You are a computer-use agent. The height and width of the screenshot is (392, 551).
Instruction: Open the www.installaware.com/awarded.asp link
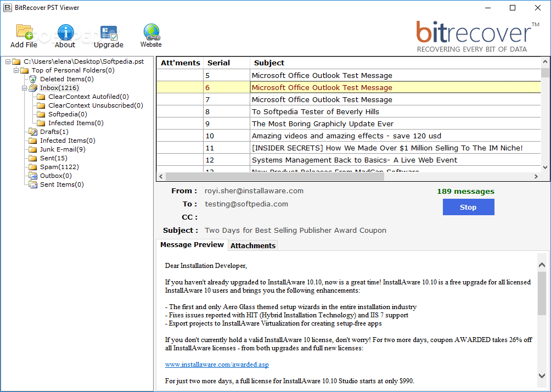point(217,365)
